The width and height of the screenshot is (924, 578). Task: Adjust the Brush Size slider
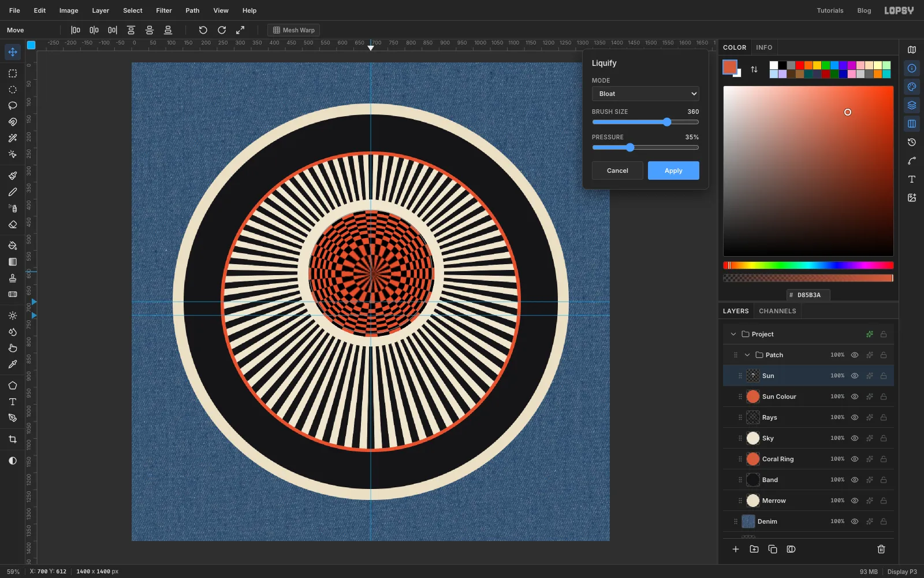coord(646,122)
